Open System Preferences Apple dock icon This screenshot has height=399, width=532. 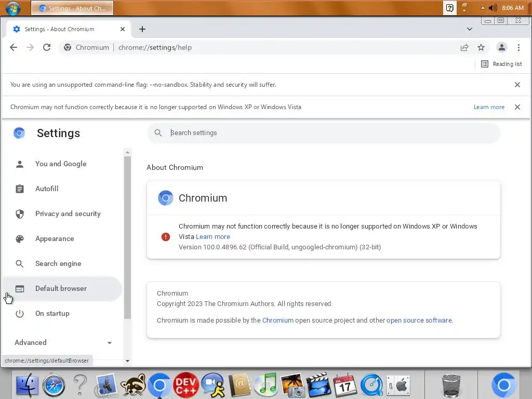398,385
